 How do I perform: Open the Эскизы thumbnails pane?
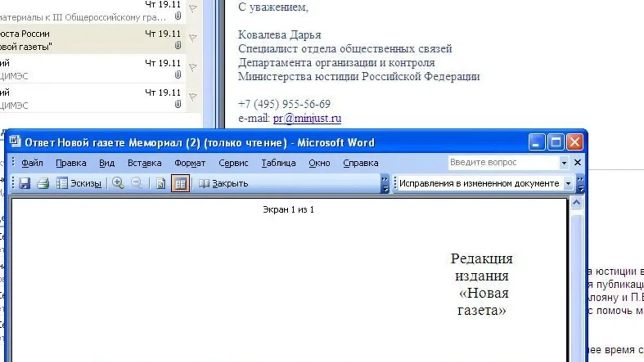point(79,183)
